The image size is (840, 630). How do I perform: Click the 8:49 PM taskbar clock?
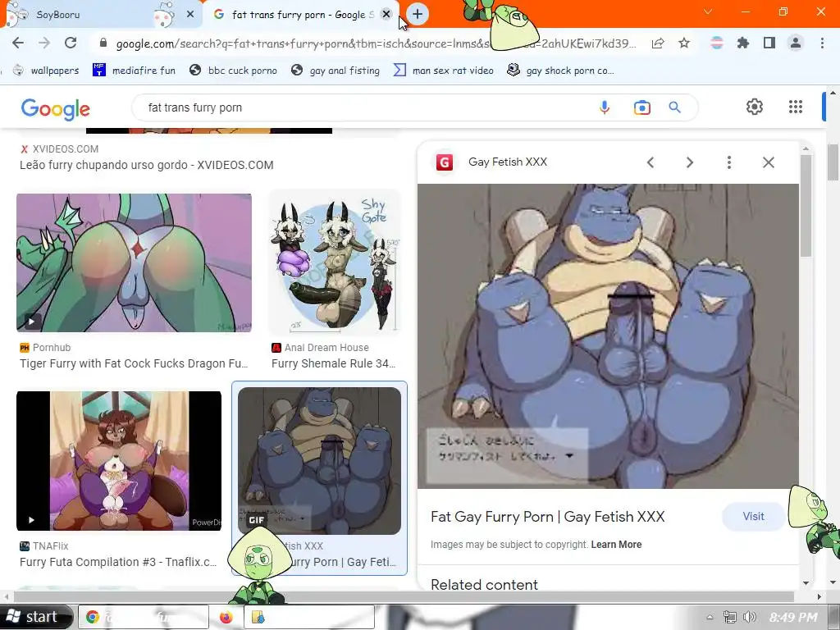click(793, 618)
